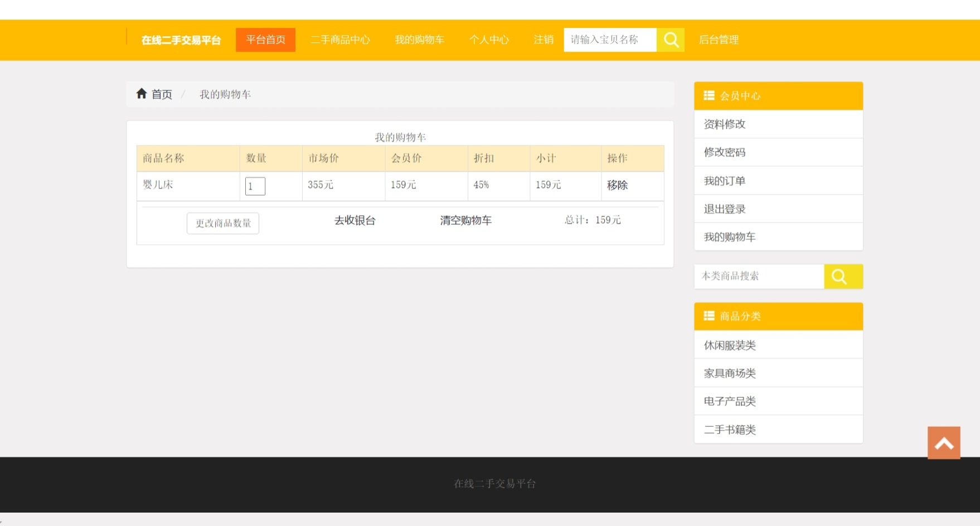Image resolution: width=980 pixels, height=526 pixels.
Task: Select 我的订单 in member center
Action: click(724, 181)
